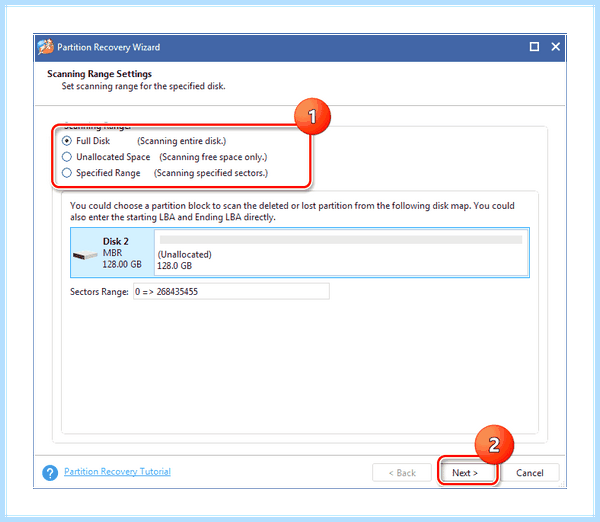Open the Partition Recovery Tutorial link
Screen dimensions: 600x522
117,471
